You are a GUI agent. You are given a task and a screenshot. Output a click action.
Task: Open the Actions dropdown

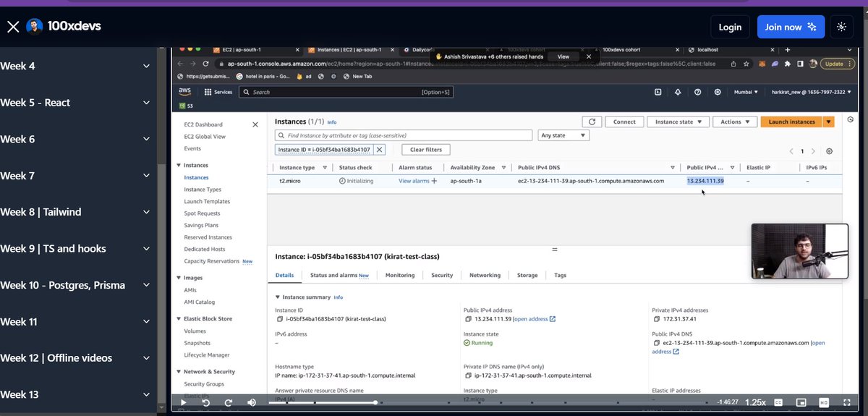click(735, 122)
